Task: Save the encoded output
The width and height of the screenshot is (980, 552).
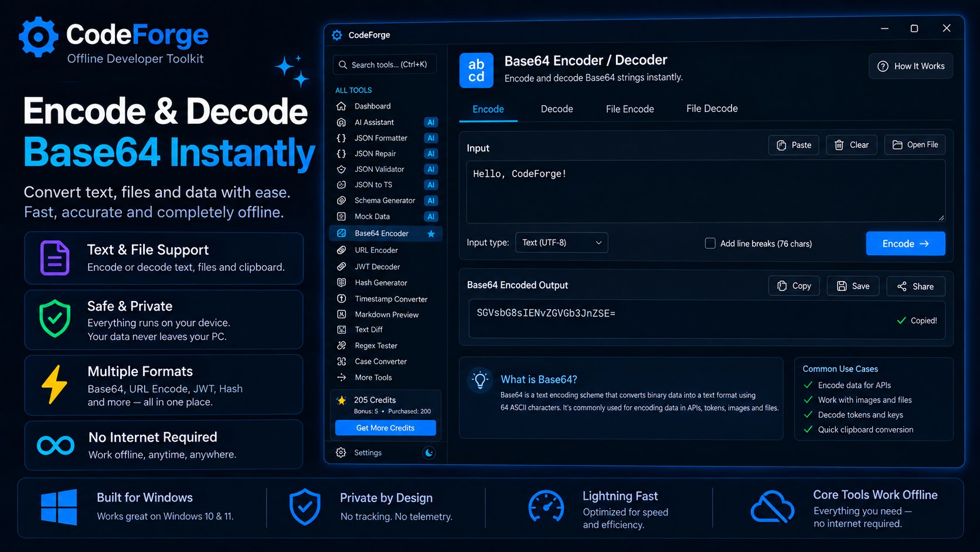Action: coord(853,286)
